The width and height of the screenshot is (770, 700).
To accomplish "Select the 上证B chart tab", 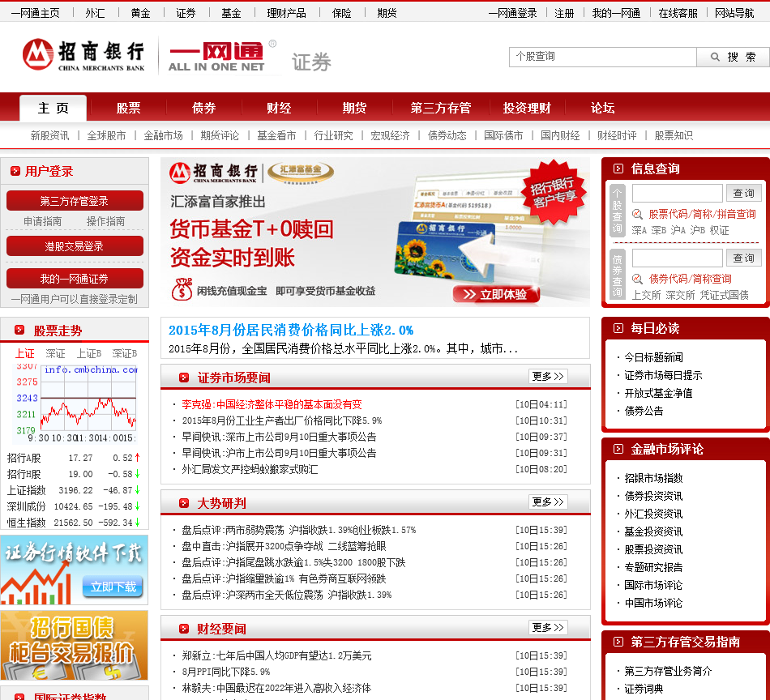I will point(89,353).
